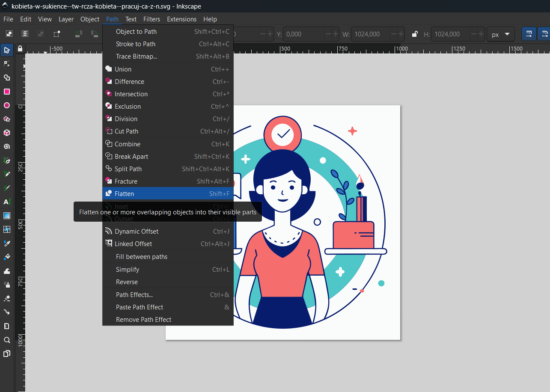
Task: Choose Break Apart menu entry
Action: coord(168,157)
